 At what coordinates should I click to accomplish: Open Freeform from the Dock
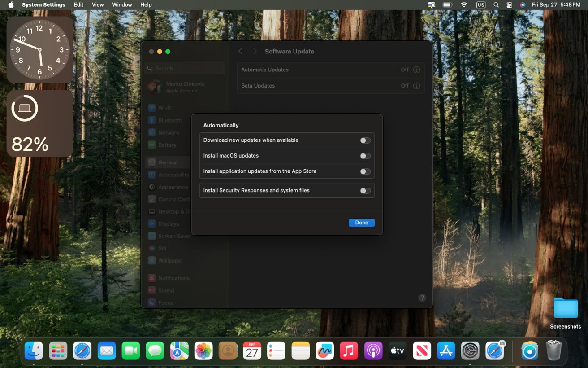[x=324, y=350]
